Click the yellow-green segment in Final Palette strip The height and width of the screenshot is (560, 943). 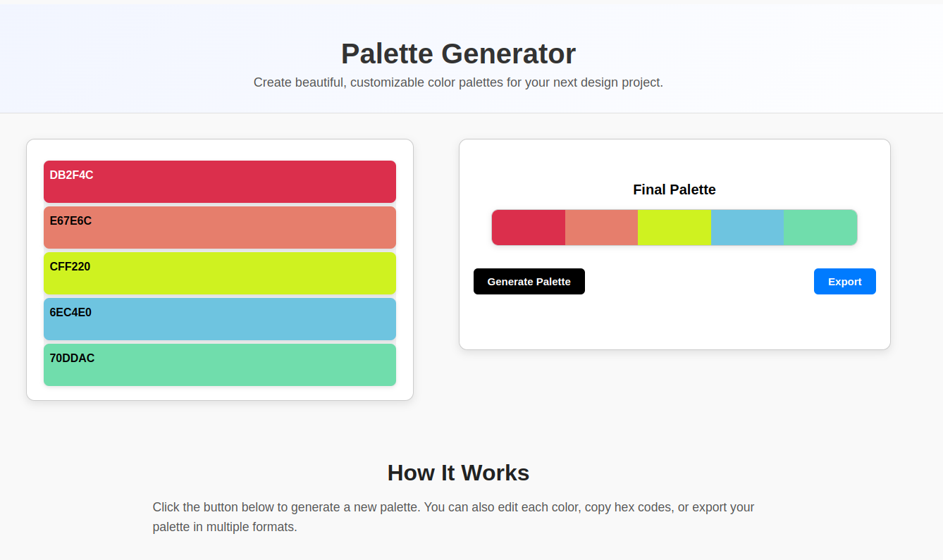click(x=674, y=228)
